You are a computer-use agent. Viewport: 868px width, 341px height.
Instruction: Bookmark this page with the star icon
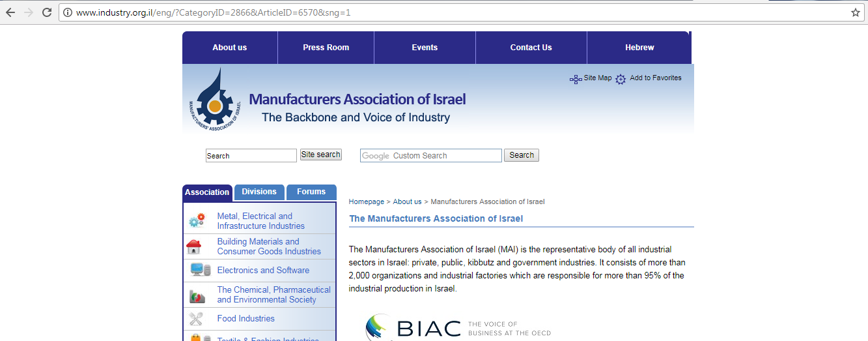pyautogui.click(x=855, y=12)
